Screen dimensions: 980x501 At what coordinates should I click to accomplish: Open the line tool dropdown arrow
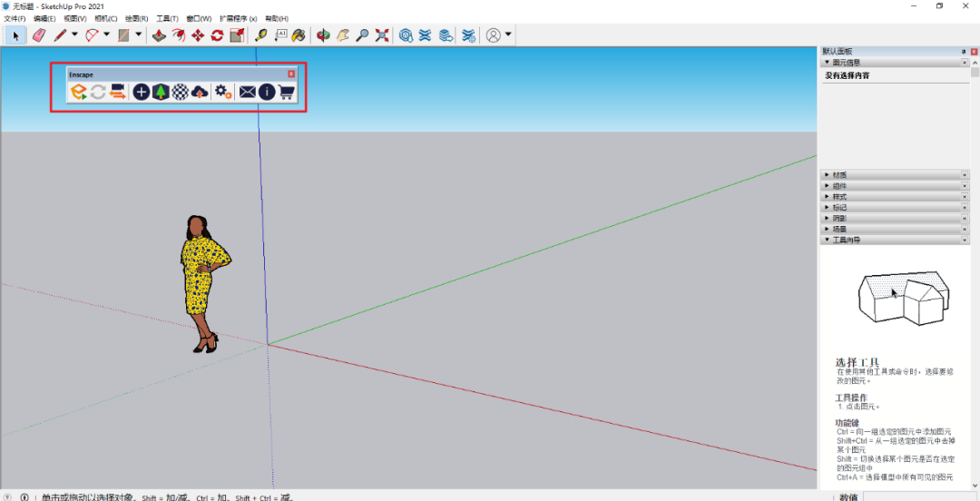click(x=74, y=35)
